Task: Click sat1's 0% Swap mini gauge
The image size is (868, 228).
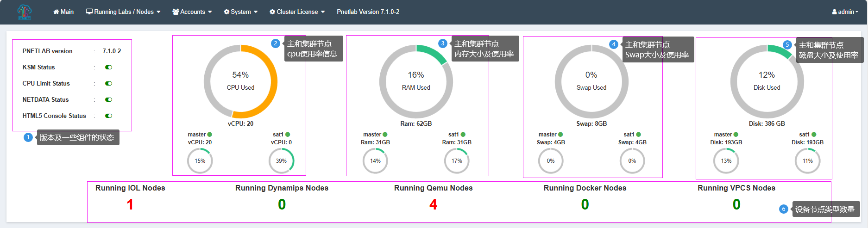Action: coord(632,161)
